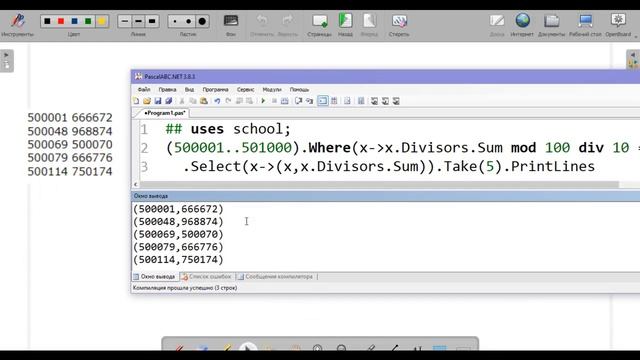Open the Интернет web browser mode
Screen dimensions: 640x360
coord(522,24)
